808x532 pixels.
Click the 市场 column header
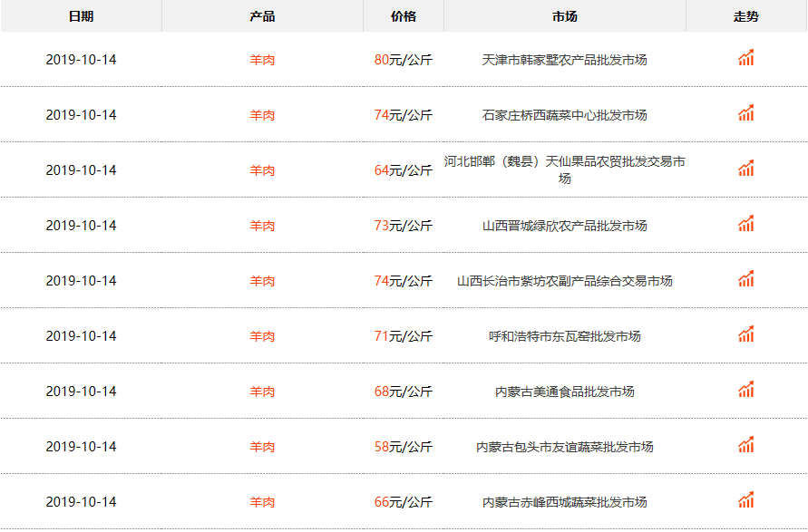point(565,16)
